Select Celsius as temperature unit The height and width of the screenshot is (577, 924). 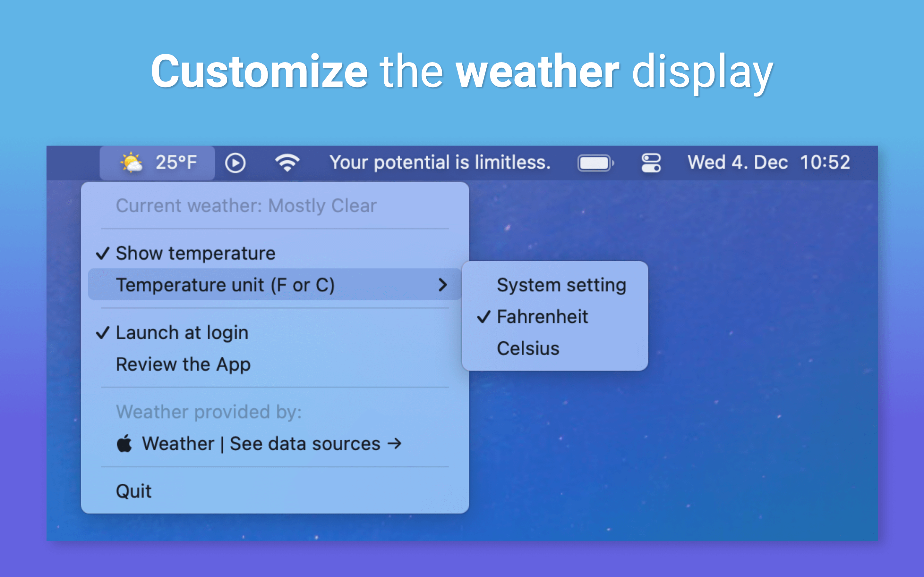pyautogui.click(x=528, y=348)
